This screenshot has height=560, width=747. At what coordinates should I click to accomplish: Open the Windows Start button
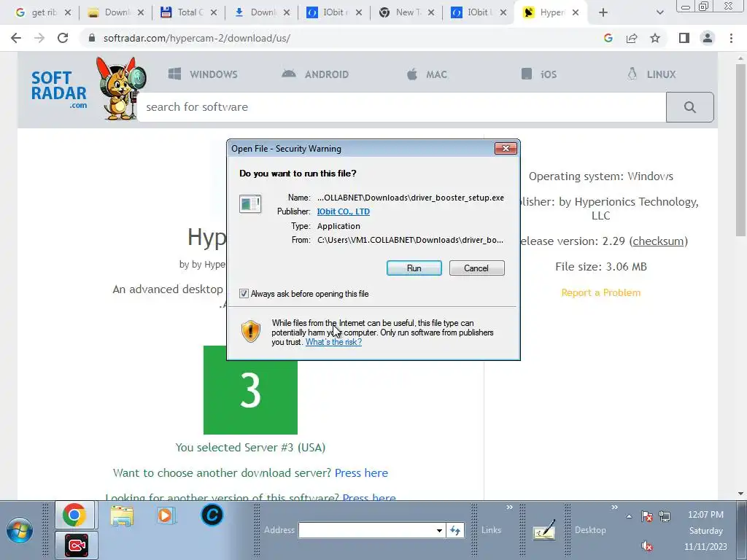pyautogui.click(x=20, y=531)
